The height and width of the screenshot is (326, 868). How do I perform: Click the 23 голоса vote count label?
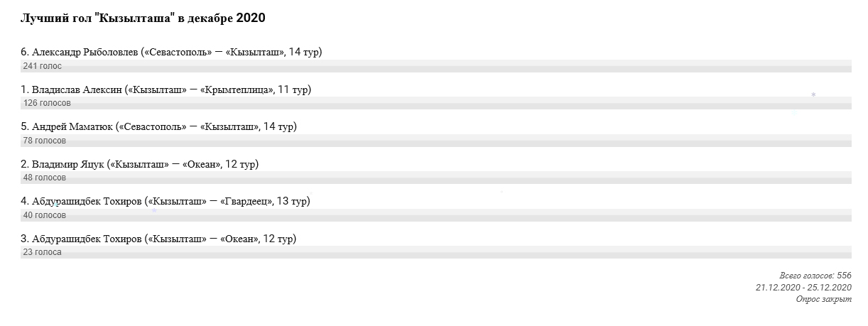point(43,252)
